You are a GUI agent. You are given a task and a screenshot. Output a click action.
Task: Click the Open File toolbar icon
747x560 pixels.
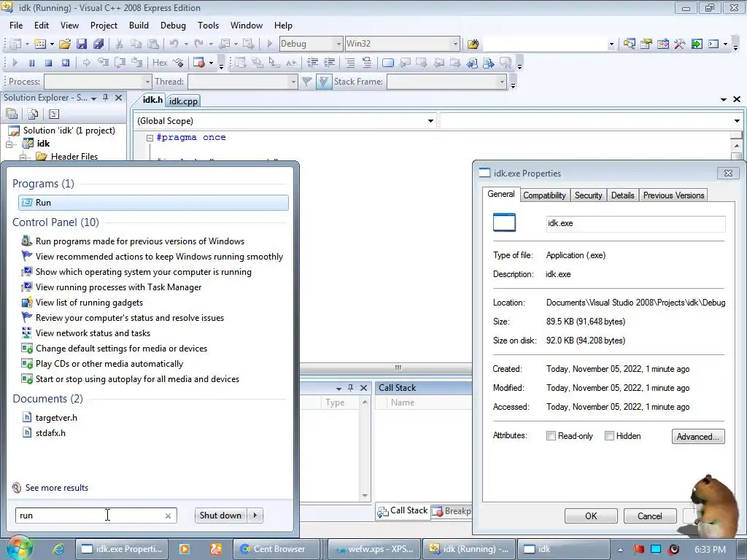pyautogui.click(x=65, y=44)
